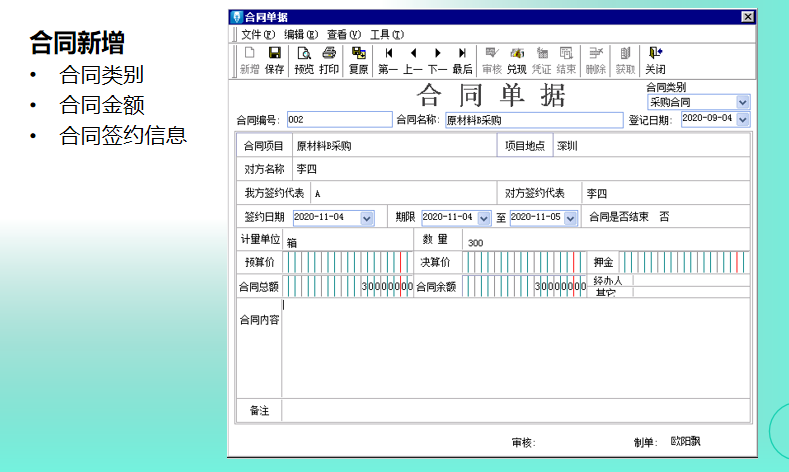Open the 编辑(E) menu

point(301,35)
